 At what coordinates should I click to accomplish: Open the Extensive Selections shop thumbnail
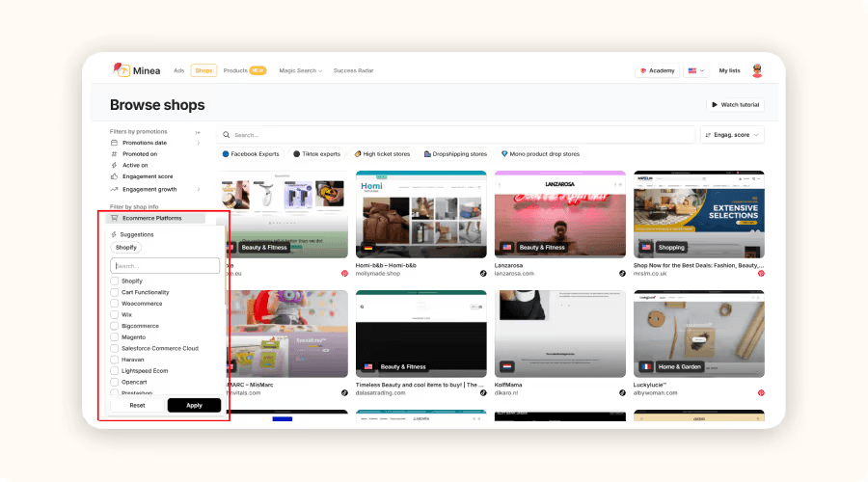click(699, 214)
